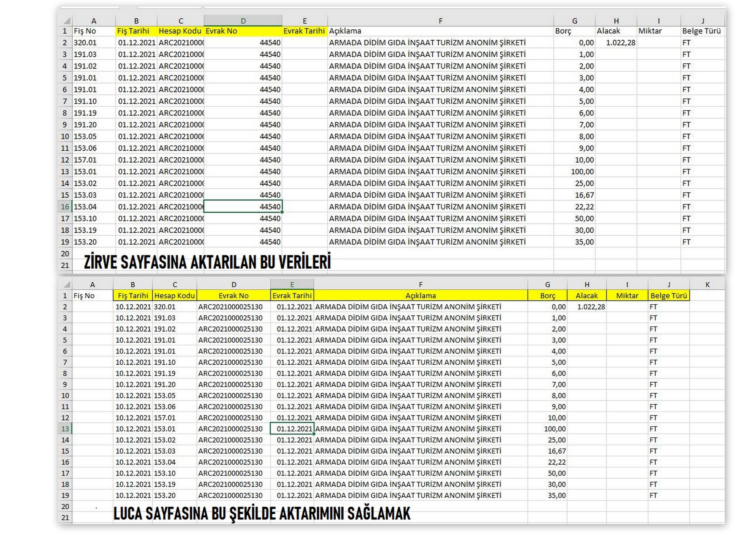Click Borç value 22,22 in Zirve sheet
The image size is (756, 535).
(x=575, y=207)
